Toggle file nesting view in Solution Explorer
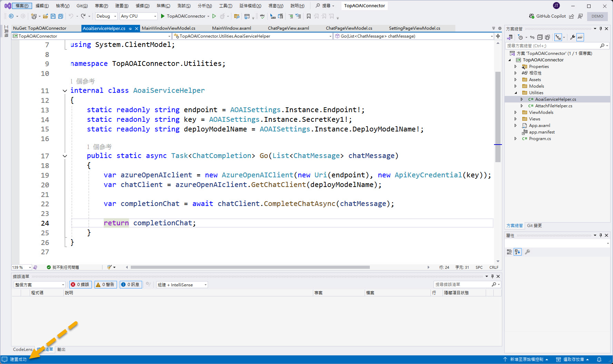Viewport: 613px width, 364px height. coord(558,37)
